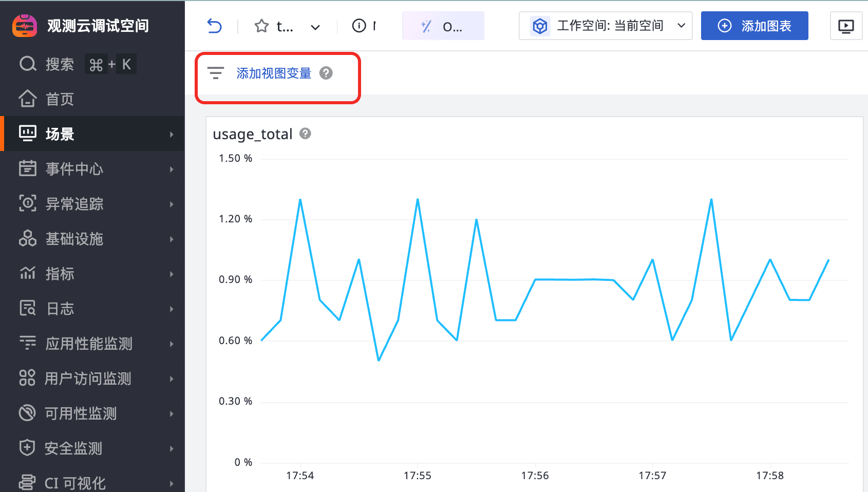
Task: Select 应用性能监测 in the sidebar
Action: [88, 344]
